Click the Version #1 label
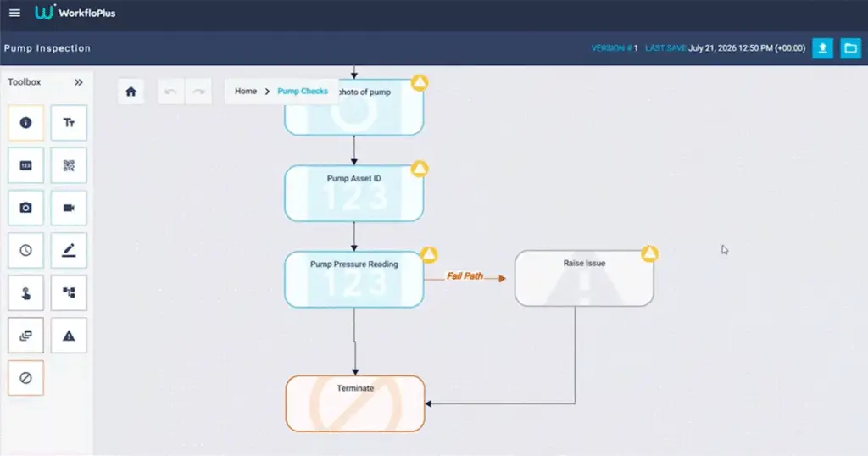Viewport: 868px width, 456px height. click(615, 48)
